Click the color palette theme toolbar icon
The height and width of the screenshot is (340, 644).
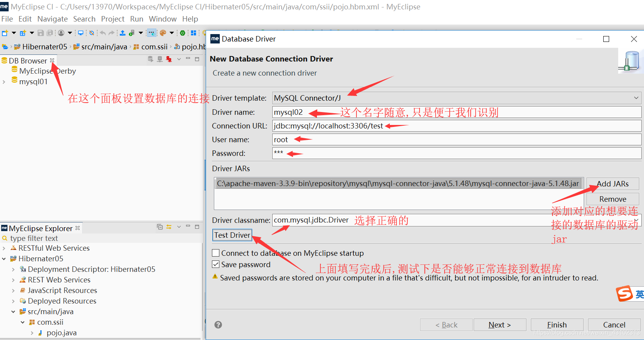[163, 33]
